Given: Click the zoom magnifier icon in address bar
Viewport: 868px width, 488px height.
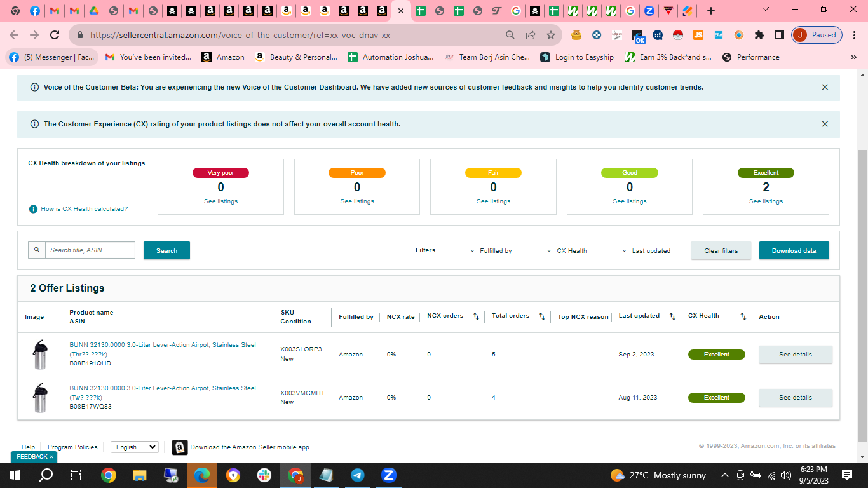Looking at the screenshot, I should coord(510,35).
